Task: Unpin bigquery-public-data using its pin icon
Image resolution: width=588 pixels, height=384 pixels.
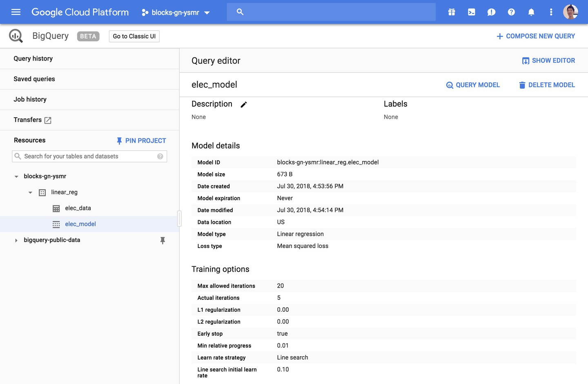Action: coord(163,241)
